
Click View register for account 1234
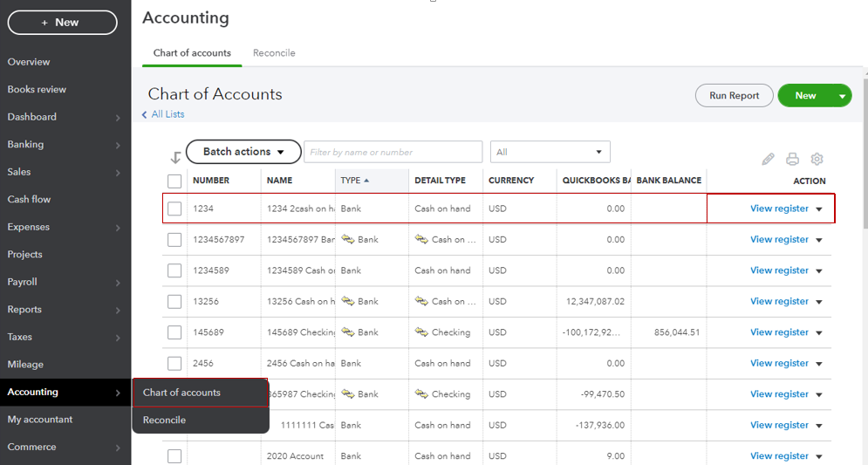point(779,209)
